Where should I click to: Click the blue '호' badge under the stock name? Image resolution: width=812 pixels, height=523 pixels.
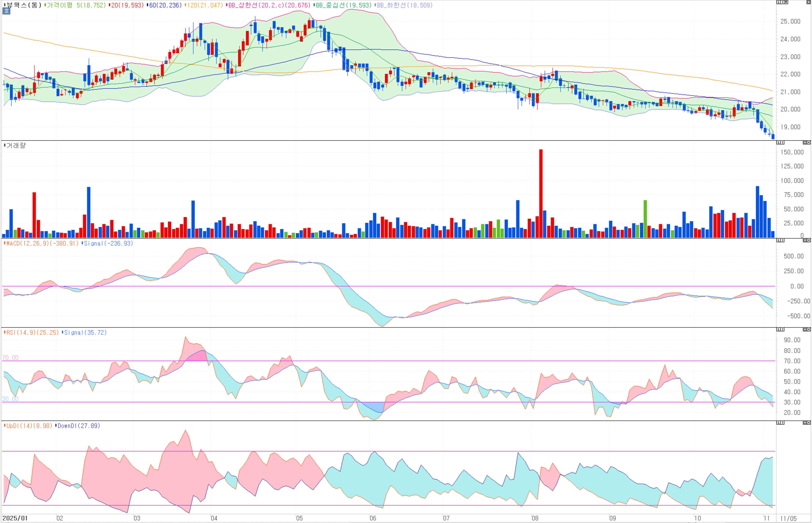[x=6, y=11]
